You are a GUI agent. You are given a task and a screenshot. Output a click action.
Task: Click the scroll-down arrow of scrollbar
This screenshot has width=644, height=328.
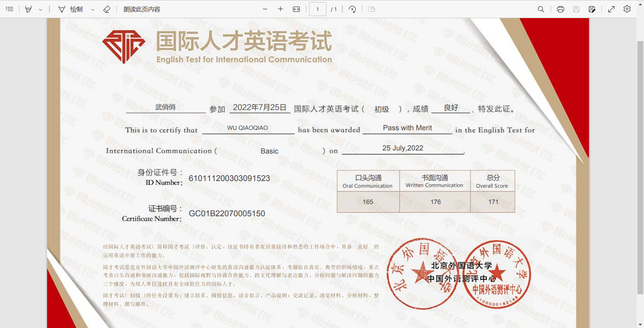(640, 325)
